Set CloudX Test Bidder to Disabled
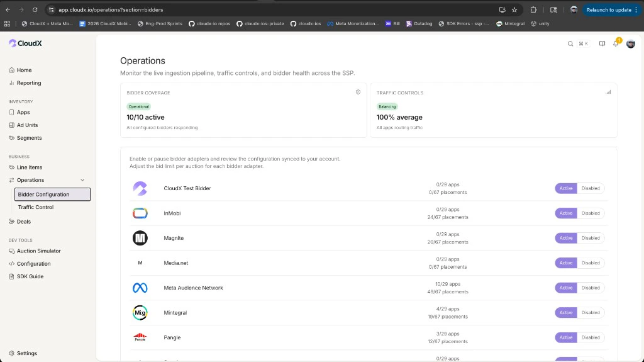Image resolution: width=644 pixels, height=362 pixels. pyautogui.click(x=591, y=188)
